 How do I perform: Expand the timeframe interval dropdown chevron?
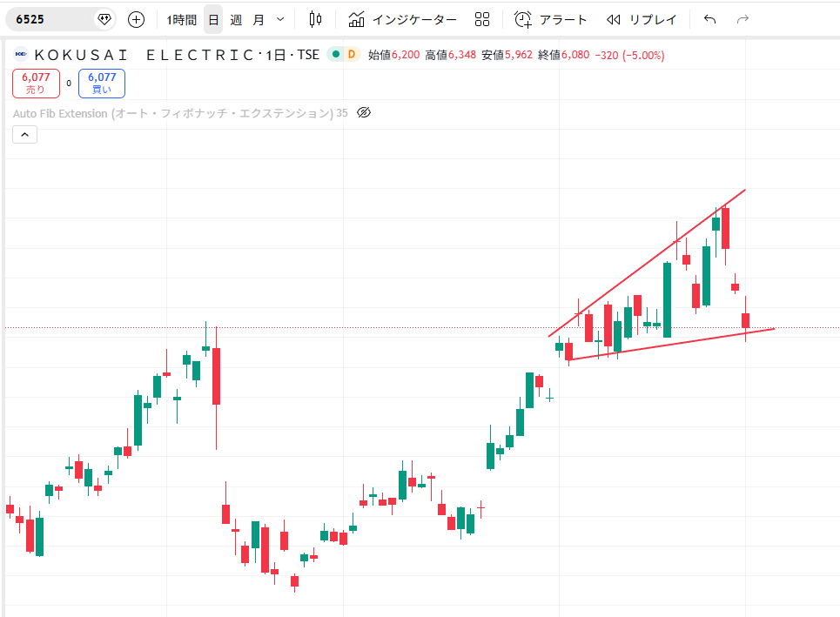click(279, 19)
